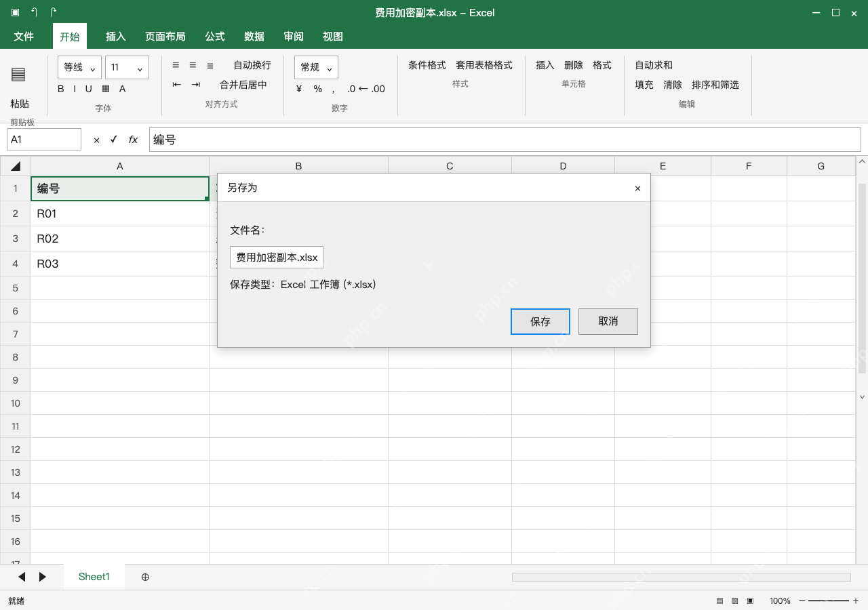Add a new sheet with plus icon

tap(145, 577)
